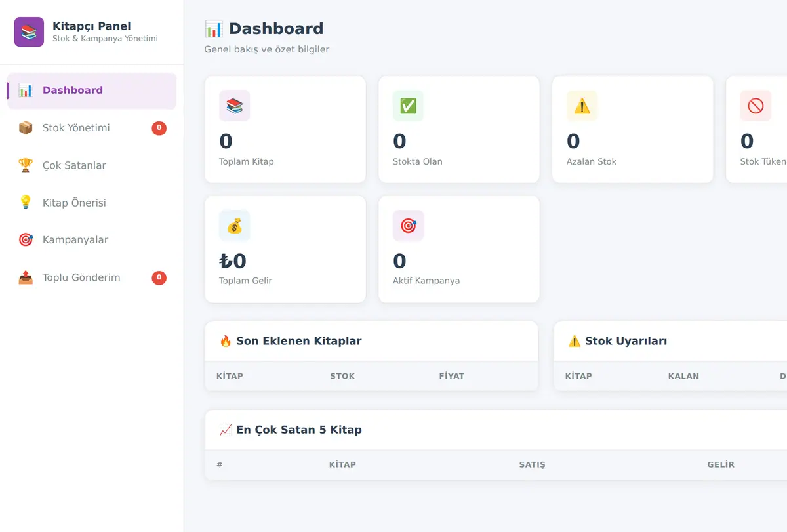
Task: Click the red badge on Toplu Gönderim
Action: (159, 277)
